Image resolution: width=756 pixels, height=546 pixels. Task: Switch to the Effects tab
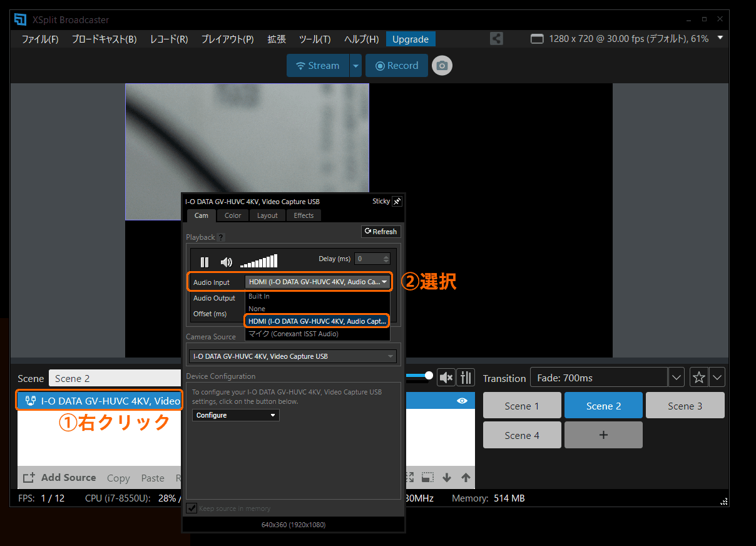pos(304,215)
